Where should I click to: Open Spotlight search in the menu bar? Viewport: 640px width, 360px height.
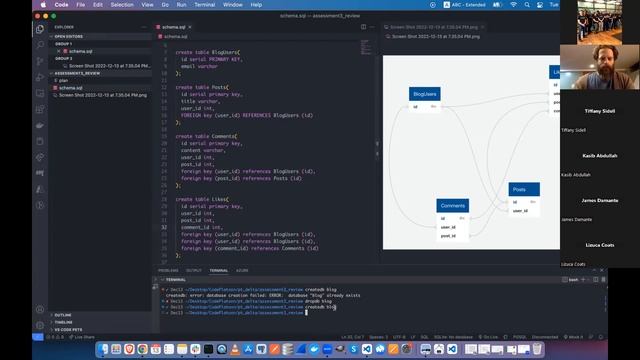tap(527, 5)
